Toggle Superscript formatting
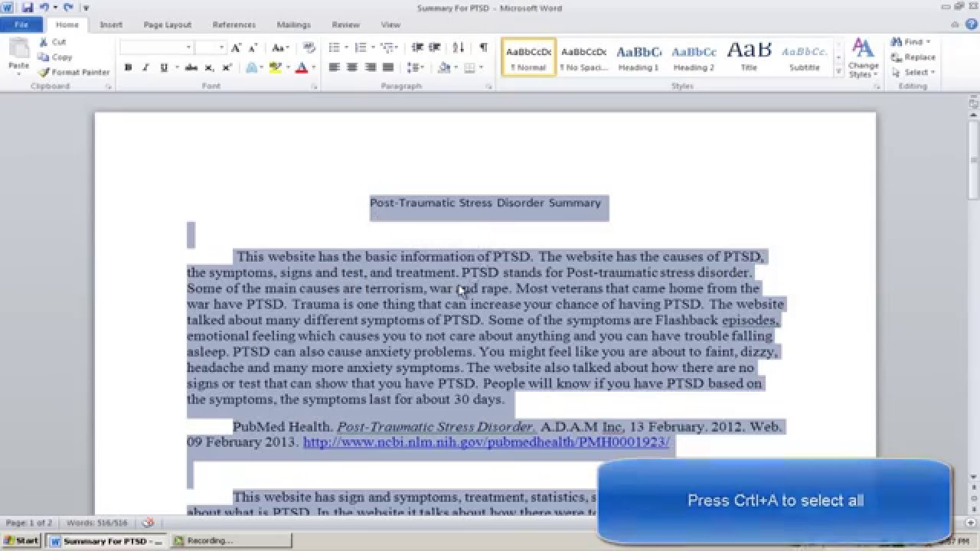The image size is (980, 551). pos(227,68)
